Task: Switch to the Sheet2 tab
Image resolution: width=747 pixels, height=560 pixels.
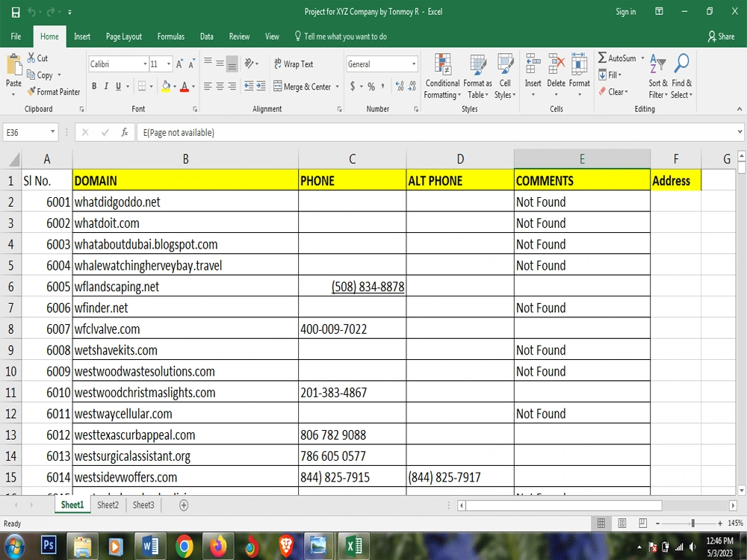Action: point(108,505)
